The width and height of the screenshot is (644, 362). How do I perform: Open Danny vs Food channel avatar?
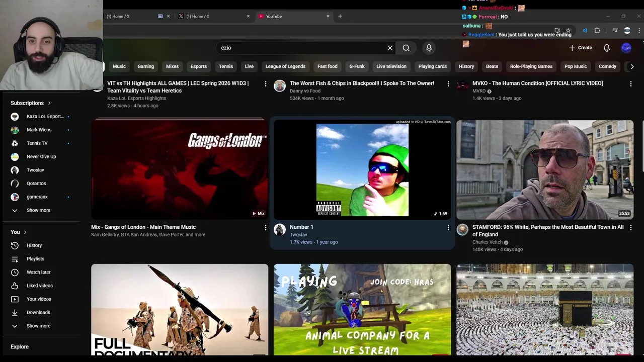click(x=280, y=86)
